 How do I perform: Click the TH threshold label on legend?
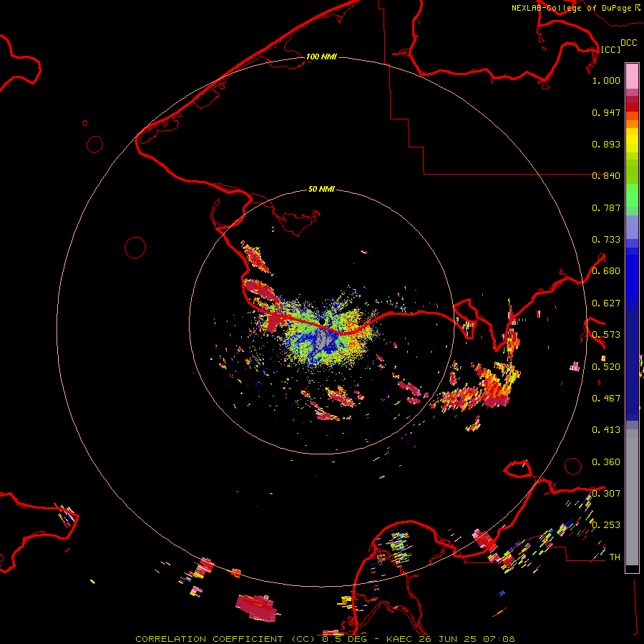pyautogui.click(x=615, y=557)
